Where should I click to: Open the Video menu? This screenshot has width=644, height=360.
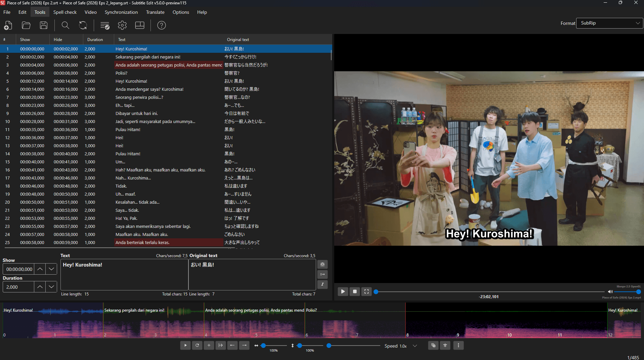[91, 12]
